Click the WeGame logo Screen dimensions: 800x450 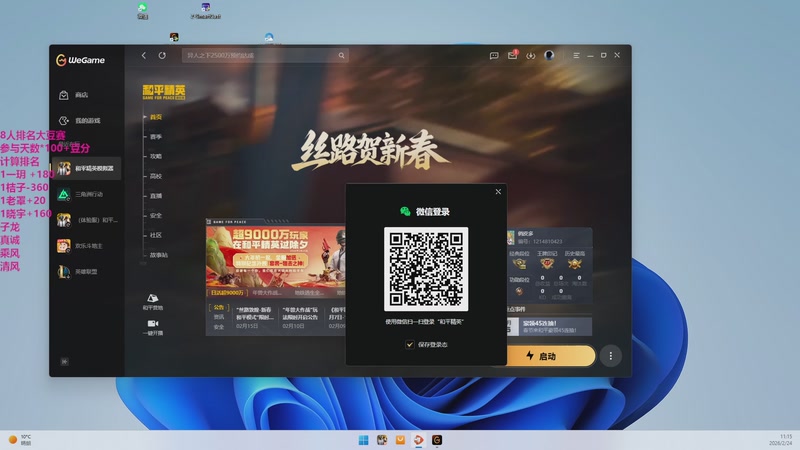80,60
